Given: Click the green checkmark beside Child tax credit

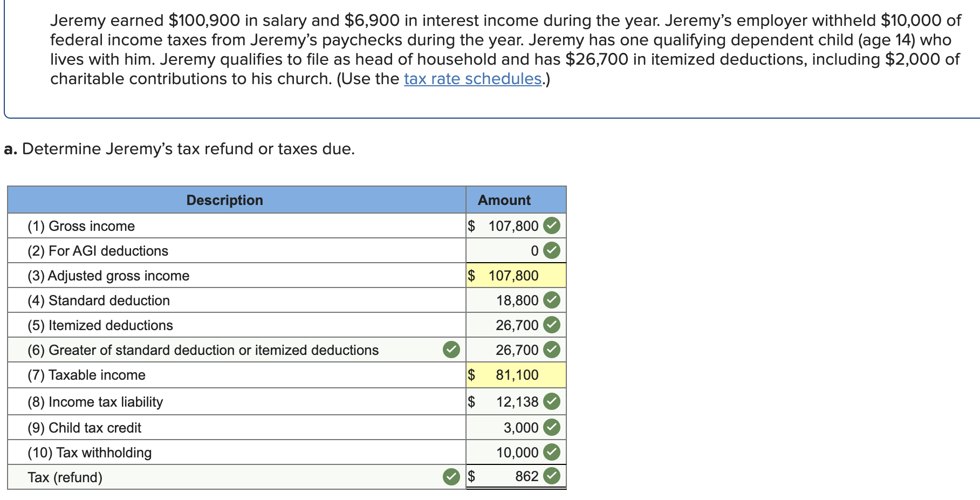Looking at the screenshot, I should [x=552, y=427].
